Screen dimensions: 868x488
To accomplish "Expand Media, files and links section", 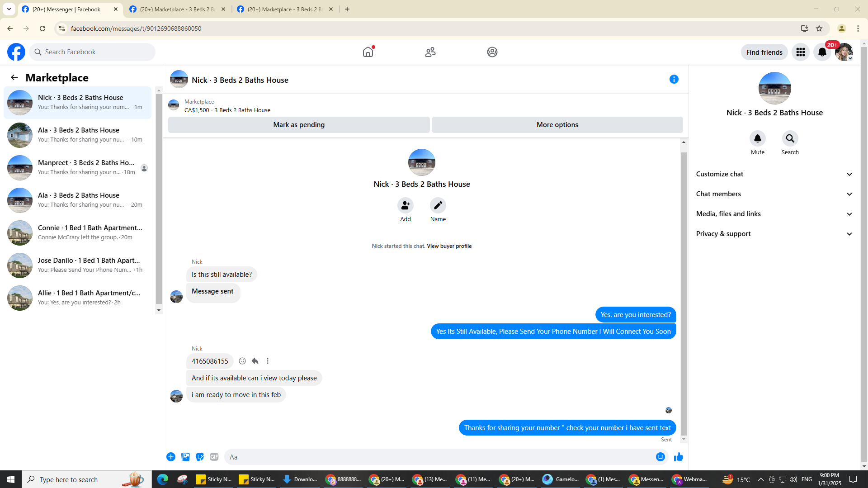I will (775, 214).
